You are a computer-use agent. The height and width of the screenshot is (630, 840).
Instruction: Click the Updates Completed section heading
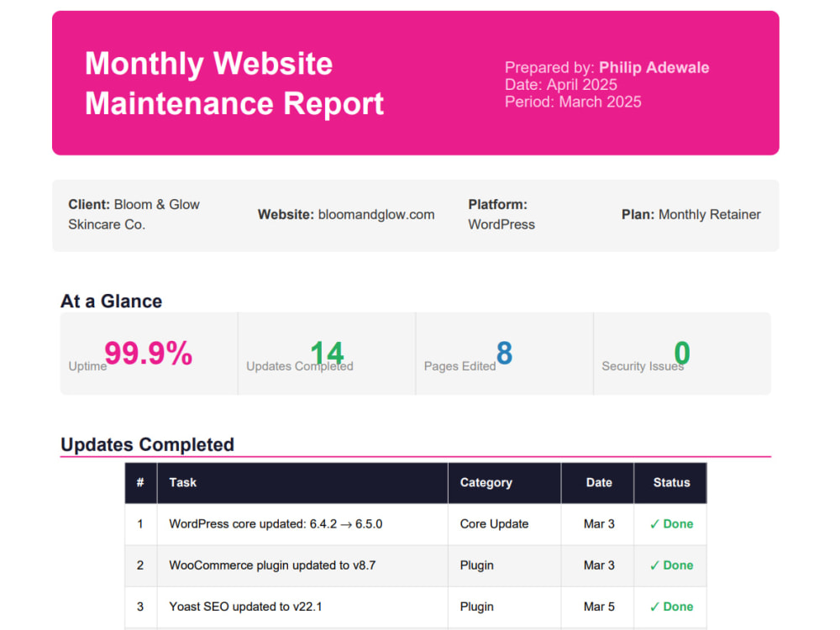click(147, 444)
